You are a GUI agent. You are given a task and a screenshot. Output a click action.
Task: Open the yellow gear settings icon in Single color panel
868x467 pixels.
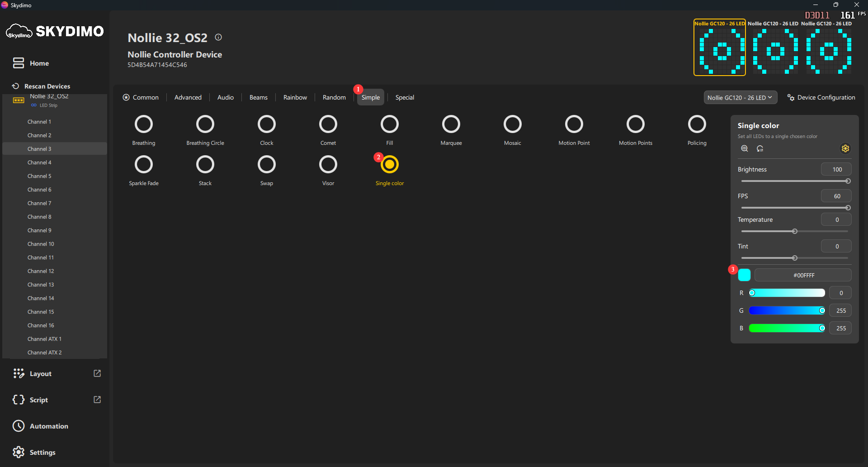845,148
